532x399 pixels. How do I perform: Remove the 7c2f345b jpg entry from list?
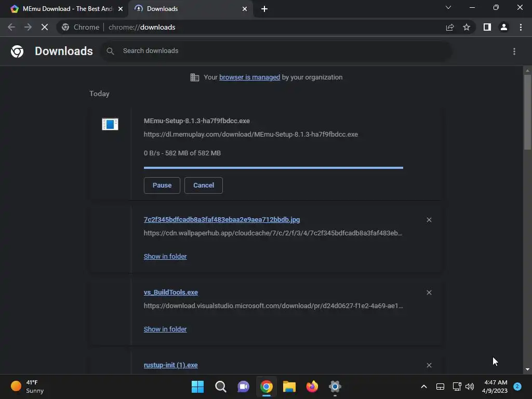429,220
